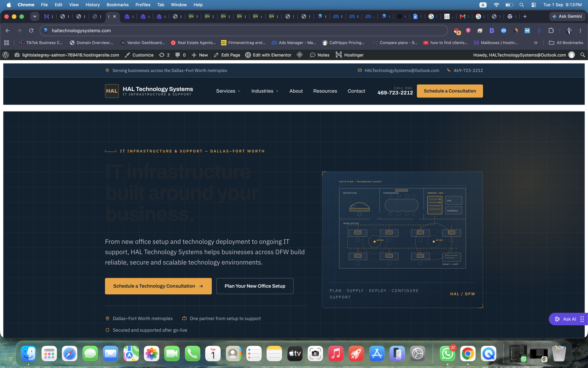Viewport: 588px width, 368px height.
Task: Open the apps grid in bookmarks bar
Action: coord(6,43)
